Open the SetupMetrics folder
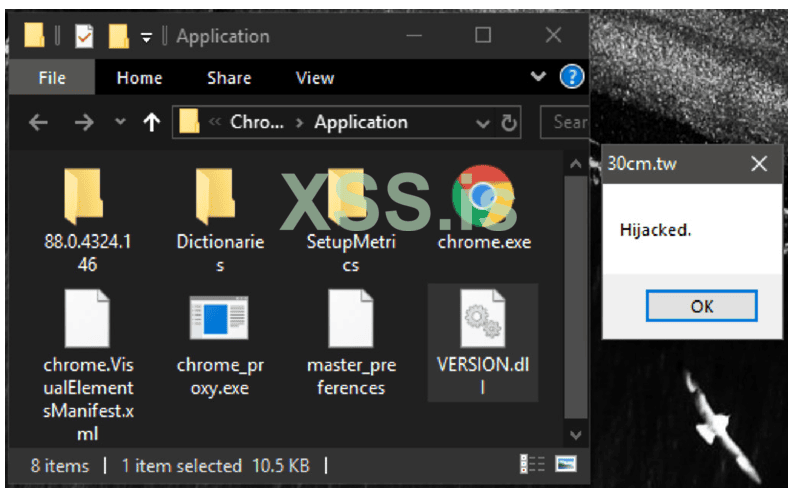The height and width of the screenshot is (489, 796). (348, 197)
